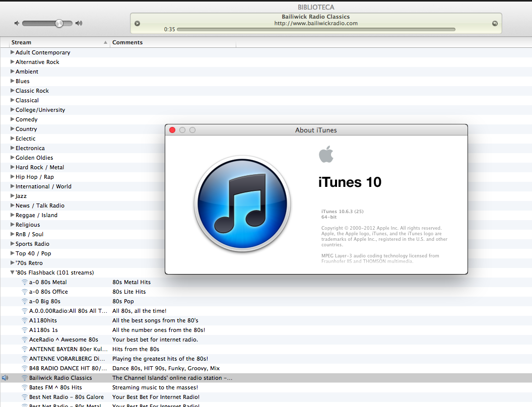Click the play button in the display
Screen dimensions: 532x407
pyautogui.click(x=137, y=23)
